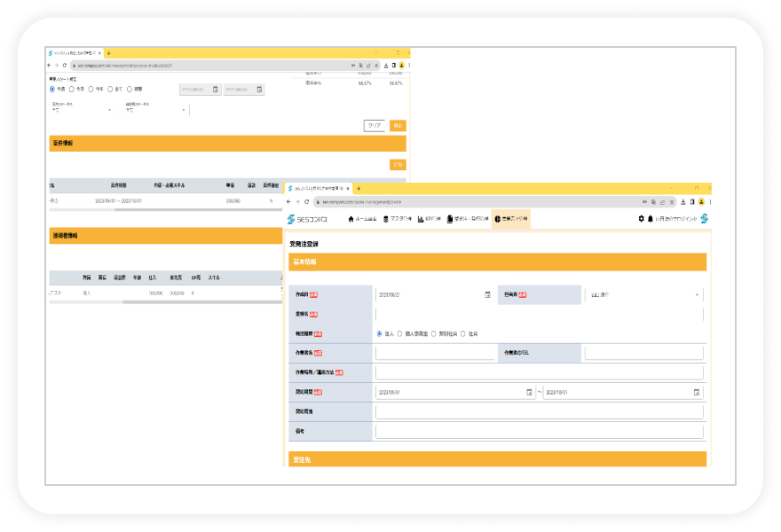This screenshot has width=781, height=532.
Task: Select the 今年 radio in rear window
Action: pyautogui.click(x=91, y=89)
